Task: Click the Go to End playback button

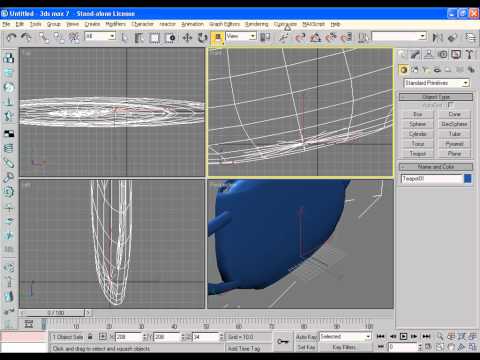Action: [x=426, y=337]
